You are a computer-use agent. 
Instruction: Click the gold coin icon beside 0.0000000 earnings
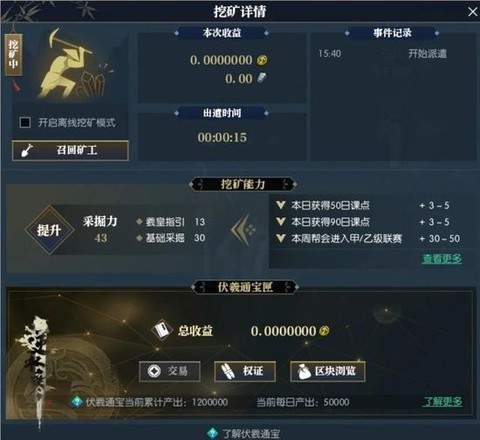pyautogui.click(x=262, y=60)
